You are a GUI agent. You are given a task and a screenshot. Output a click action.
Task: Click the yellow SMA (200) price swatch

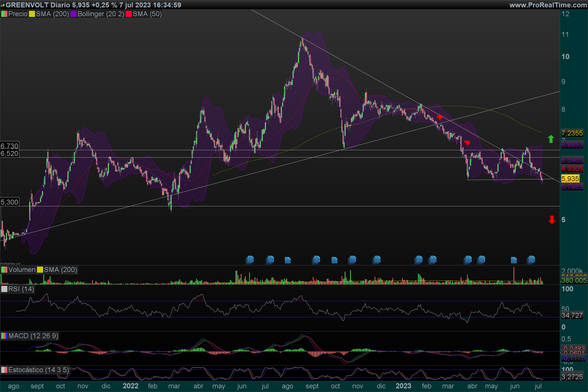click(32, 14)
